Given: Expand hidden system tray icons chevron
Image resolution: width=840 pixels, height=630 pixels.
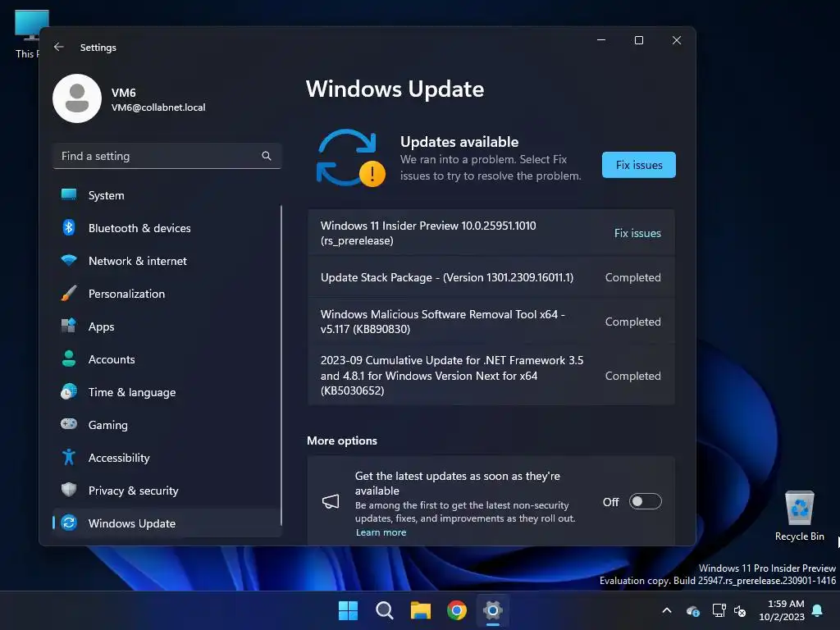Looking at the screenshot, I should coord(667,610).
